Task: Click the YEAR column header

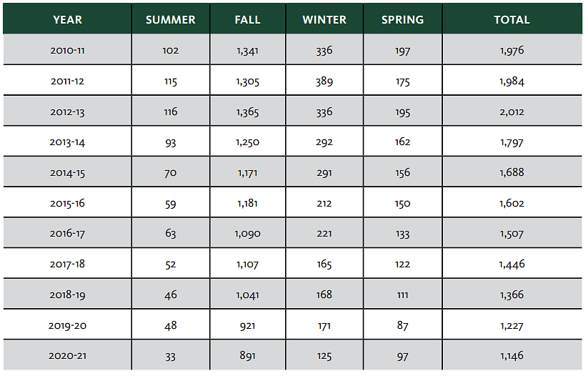Action: pos(68,20)
